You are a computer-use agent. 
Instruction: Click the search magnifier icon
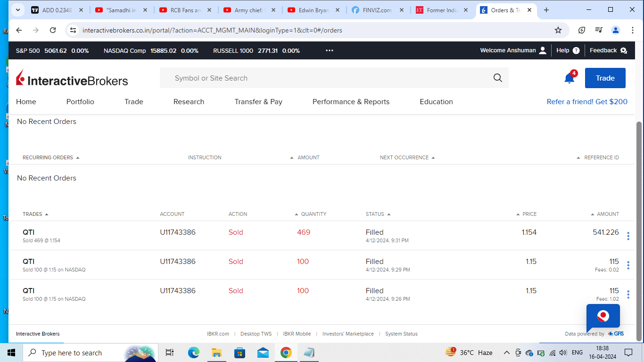497,78
